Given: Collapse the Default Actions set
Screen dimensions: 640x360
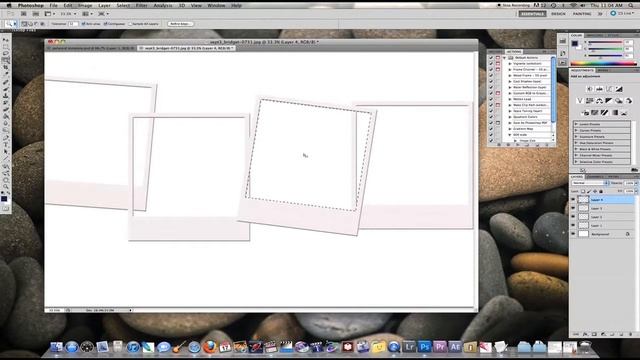Looking at the screenshot, I should tap(504, 58).
